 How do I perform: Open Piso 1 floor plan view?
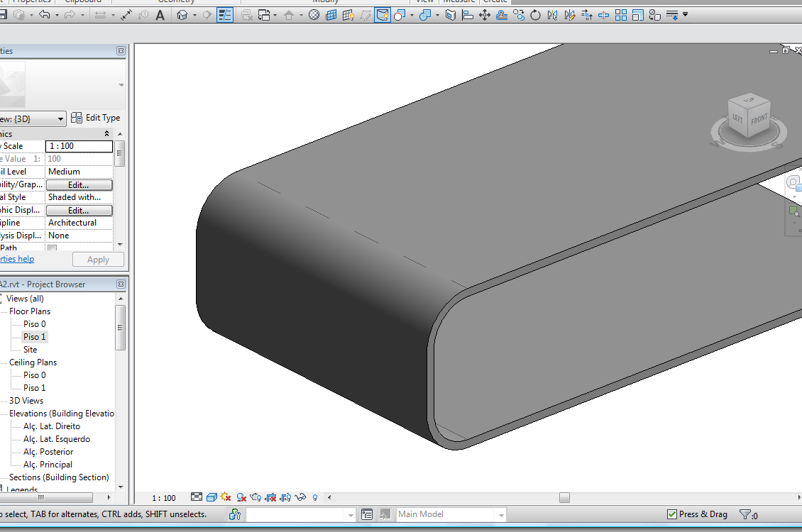34,337
